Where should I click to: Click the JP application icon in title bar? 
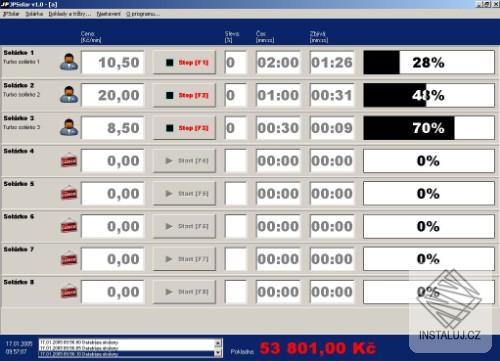pos(5,4)
